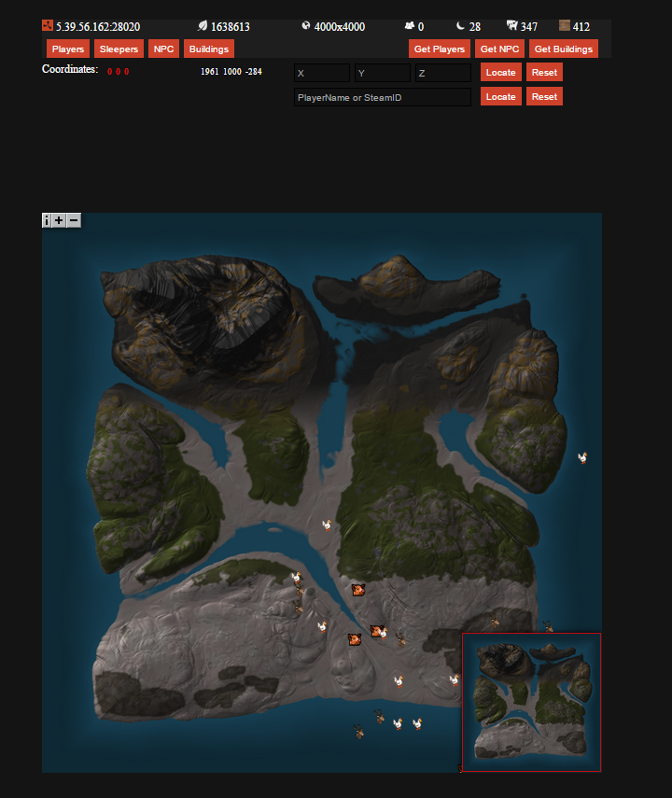Open the map info 'i' control
672x798 pixels.
[x=47, y=220]
